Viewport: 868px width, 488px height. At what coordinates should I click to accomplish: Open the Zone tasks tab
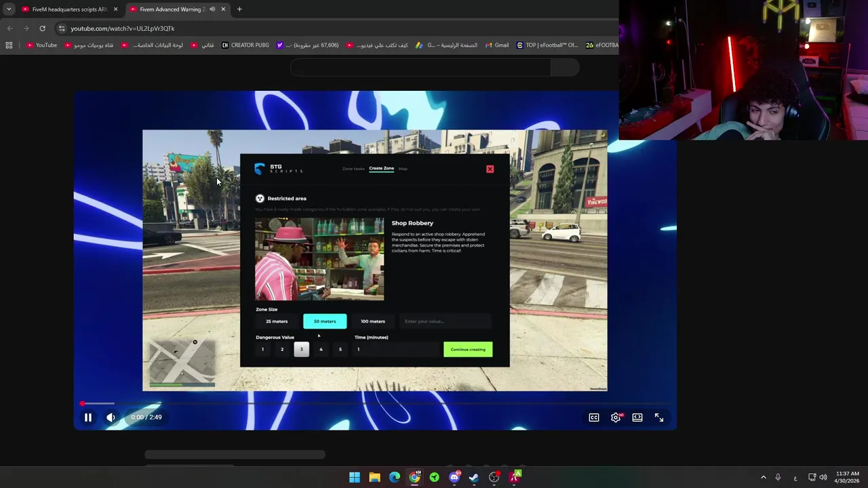tap(353, 169)
